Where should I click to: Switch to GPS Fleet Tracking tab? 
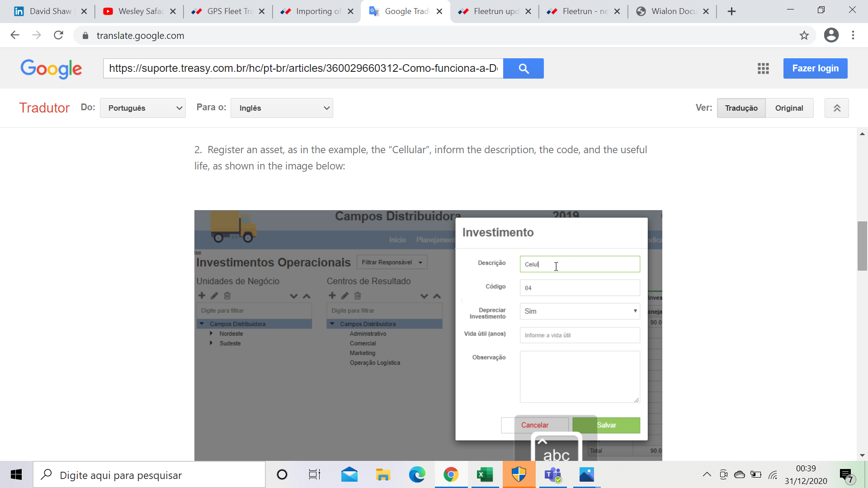point(228,11)
